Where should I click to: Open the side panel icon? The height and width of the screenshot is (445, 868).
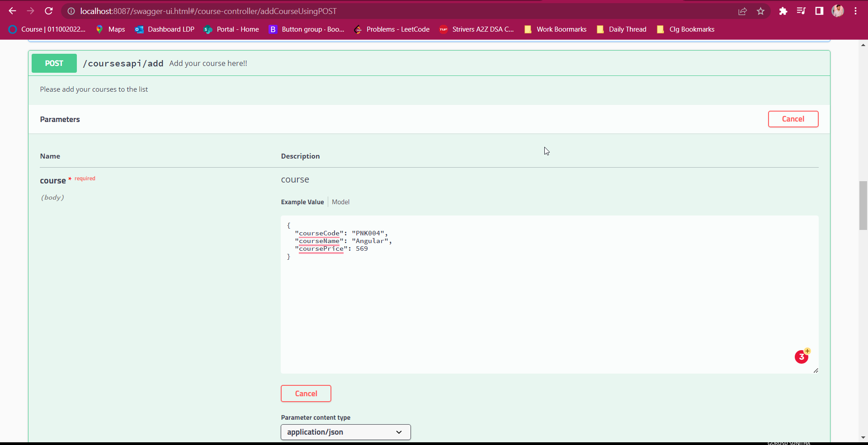point(819,11)
